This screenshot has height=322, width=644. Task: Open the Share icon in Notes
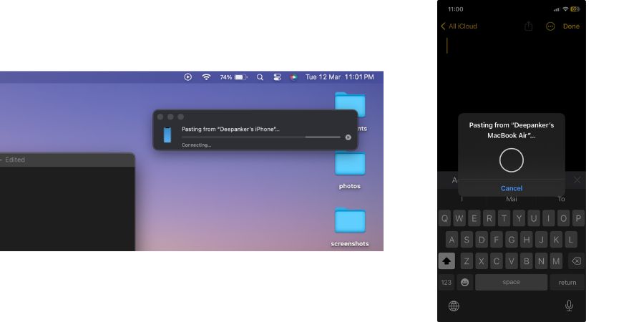(529, 26)
